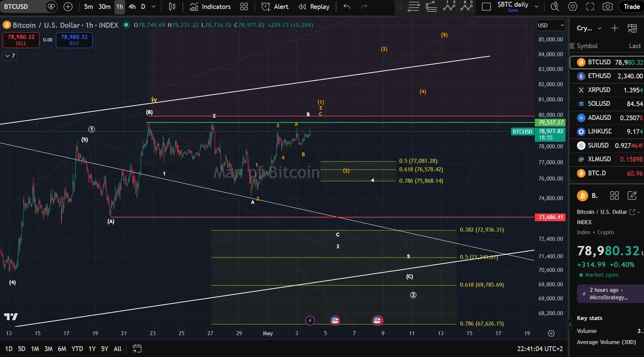644x357 pixels.
Task: Set the chart range to 1D
Action: point(9,348)
